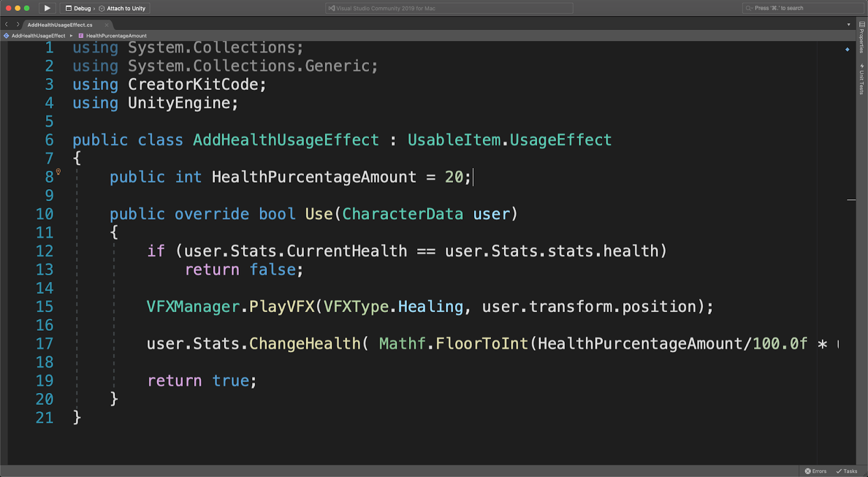868x477 pixels.
Task: Click the search field in the toolbar
Action: tap(803, 8)
